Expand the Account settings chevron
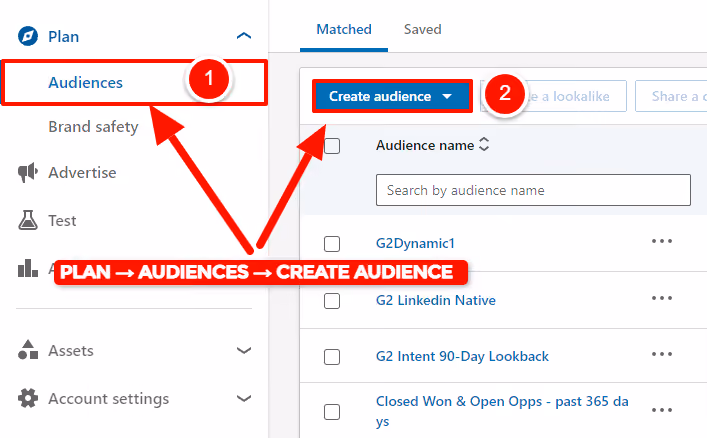Screen dimensions: 707x438 [244, 398]
